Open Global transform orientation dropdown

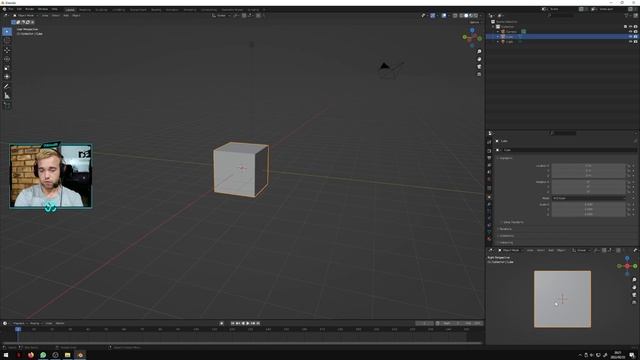[x=221, y=16]
